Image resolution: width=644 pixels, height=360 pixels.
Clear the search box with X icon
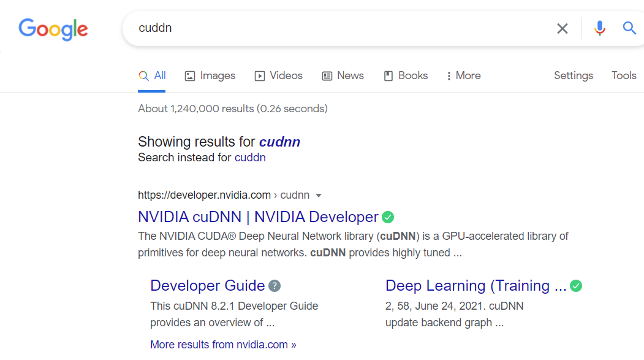click(563, 28)
